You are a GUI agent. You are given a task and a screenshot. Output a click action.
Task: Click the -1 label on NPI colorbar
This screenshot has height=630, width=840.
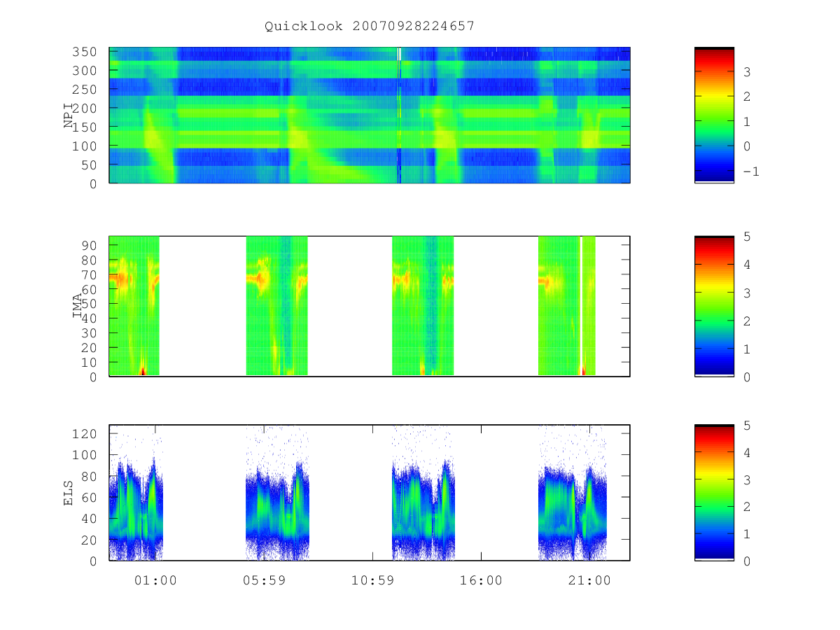point(750,171)
